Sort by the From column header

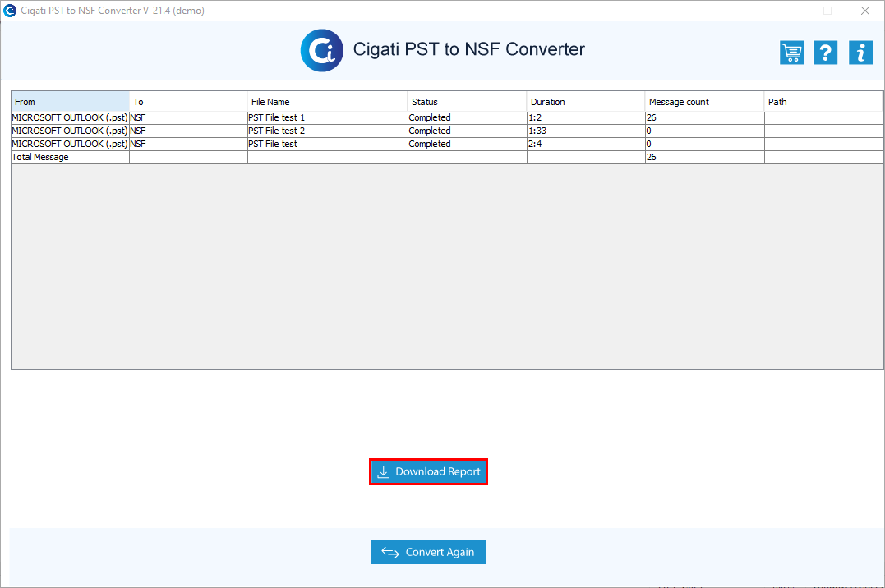pyautogui.click(x=70, y=102)
